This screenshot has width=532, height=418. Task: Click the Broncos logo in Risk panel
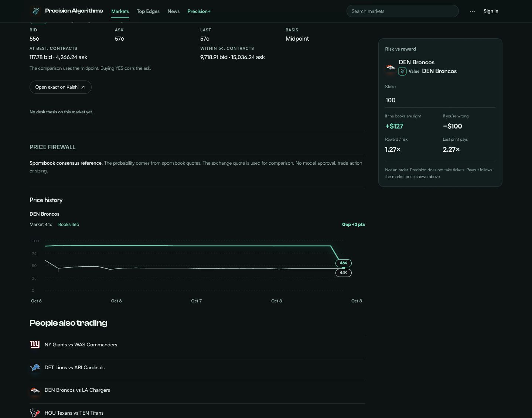(x=391, y=68)
